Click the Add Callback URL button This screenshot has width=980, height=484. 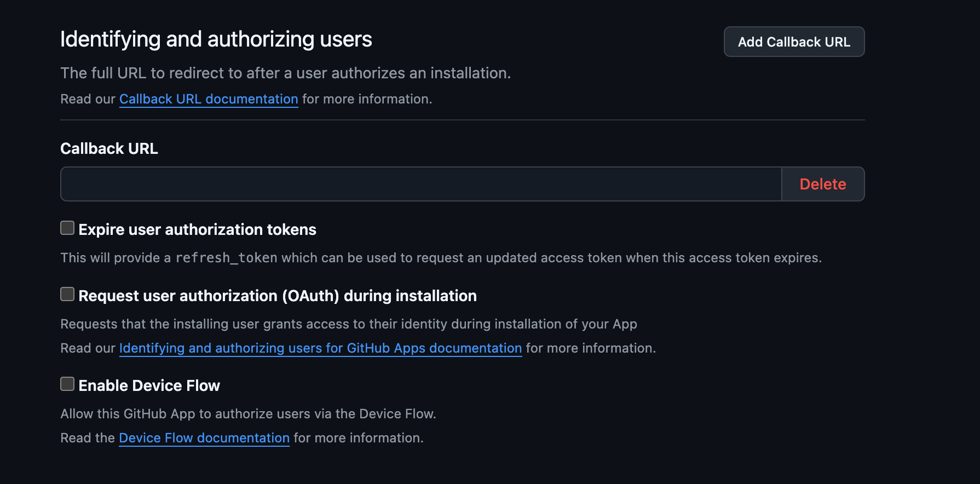[794, 42]
